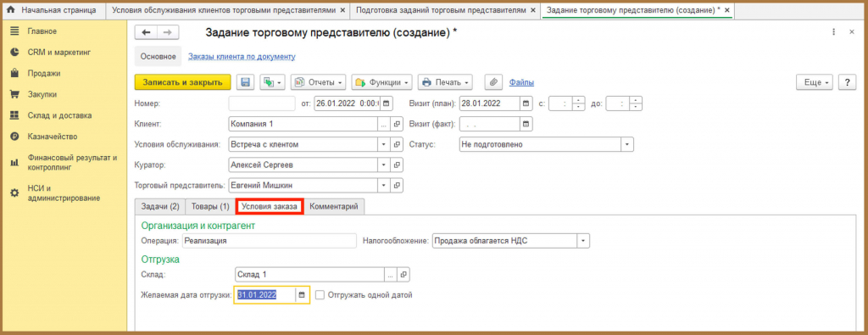
Task: Click the save (floppy disk) icon
Action: (x=245, y=82)
